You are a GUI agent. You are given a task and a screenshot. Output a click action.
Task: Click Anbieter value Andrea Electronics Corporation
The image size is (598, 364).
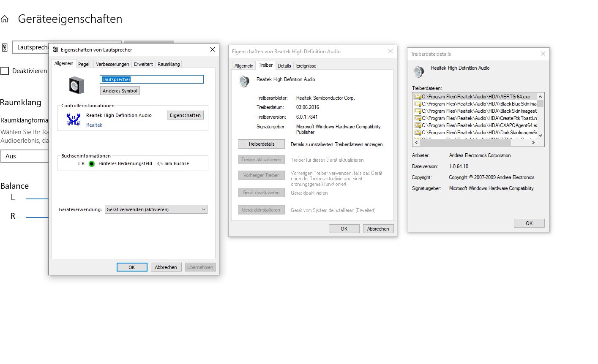[480, 155]
